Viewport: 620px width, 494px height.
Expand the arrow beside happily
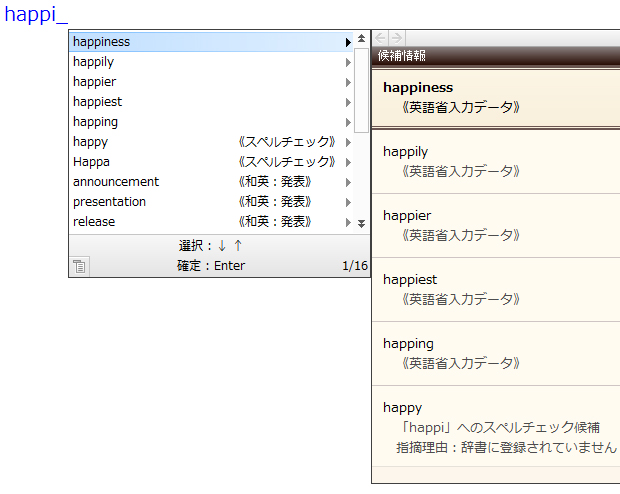348,62
